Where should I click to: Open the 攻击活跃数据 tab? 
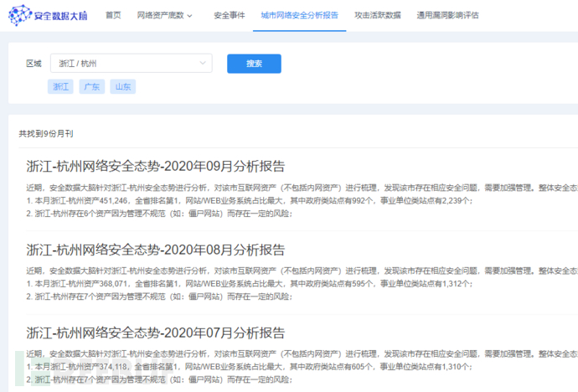click(x=377, y=15)
